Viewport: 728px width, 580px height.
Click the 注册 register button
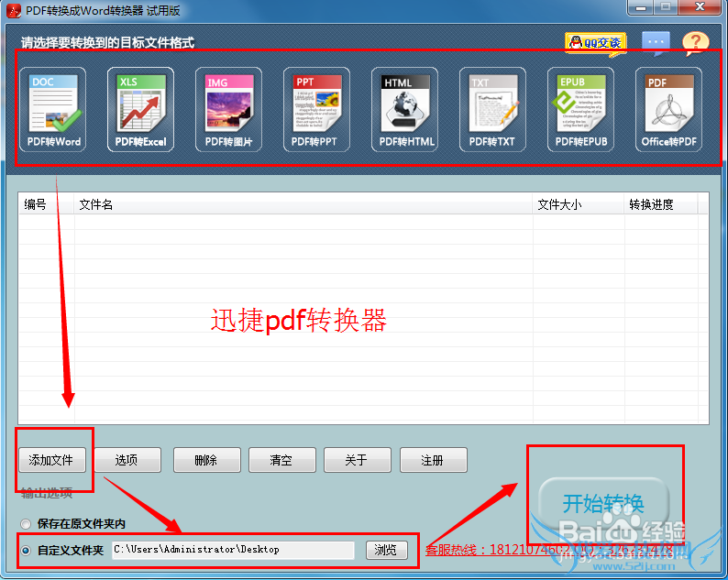(x=433, y=460)
